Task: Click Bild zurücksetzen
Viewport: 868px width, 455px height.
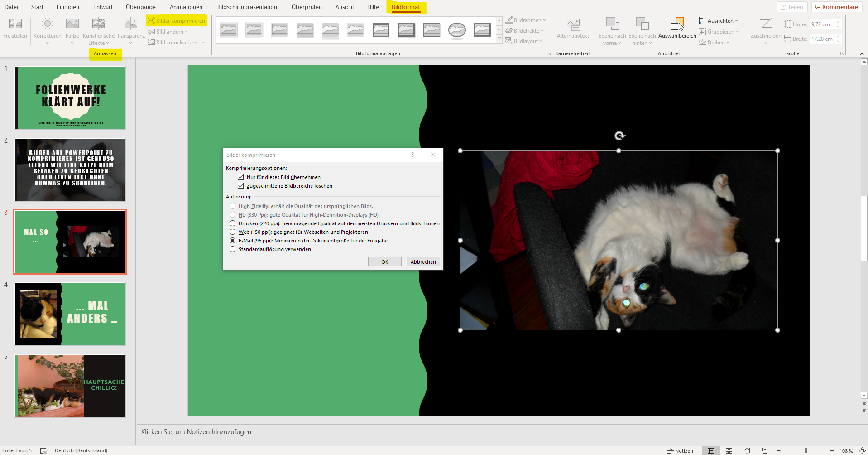Action: tap(176, 43)
